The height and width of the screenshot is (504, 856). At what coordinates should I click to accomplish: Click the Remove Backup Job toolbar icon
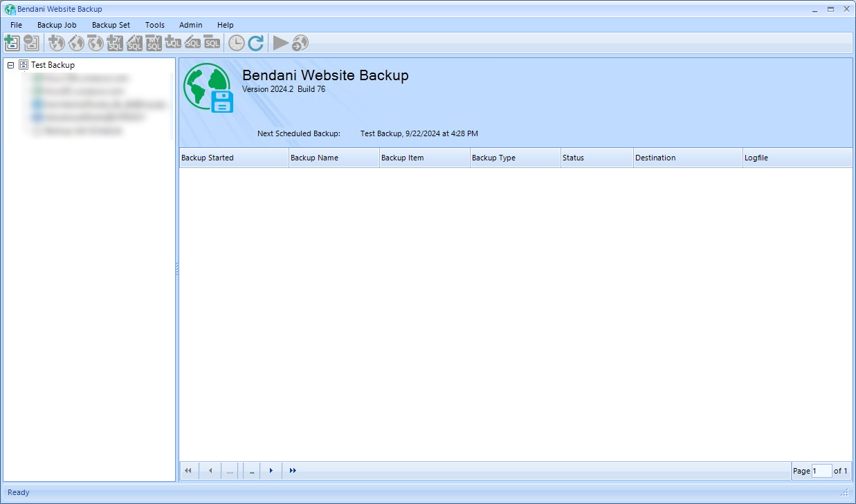point(31,43)
